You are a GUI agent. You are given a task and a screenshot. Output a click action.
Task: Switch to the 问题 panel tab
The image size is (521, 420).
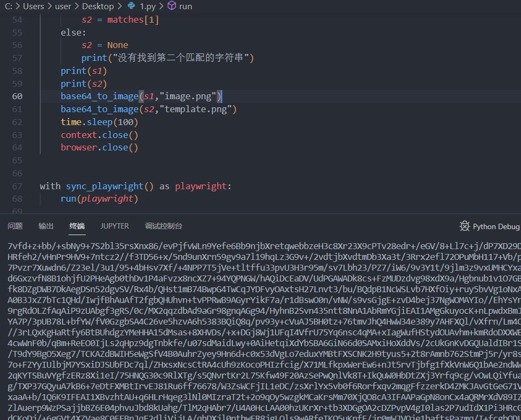pos(15,226)
